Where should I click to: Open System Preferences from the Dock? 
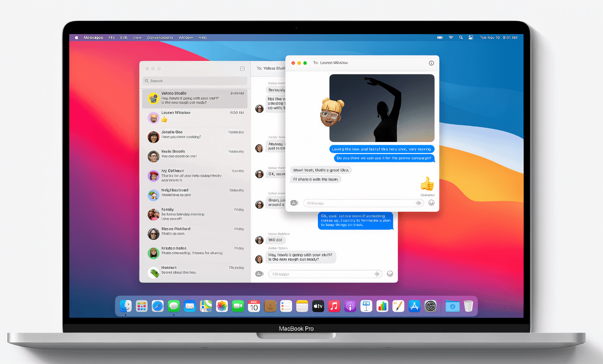[430, 306]
